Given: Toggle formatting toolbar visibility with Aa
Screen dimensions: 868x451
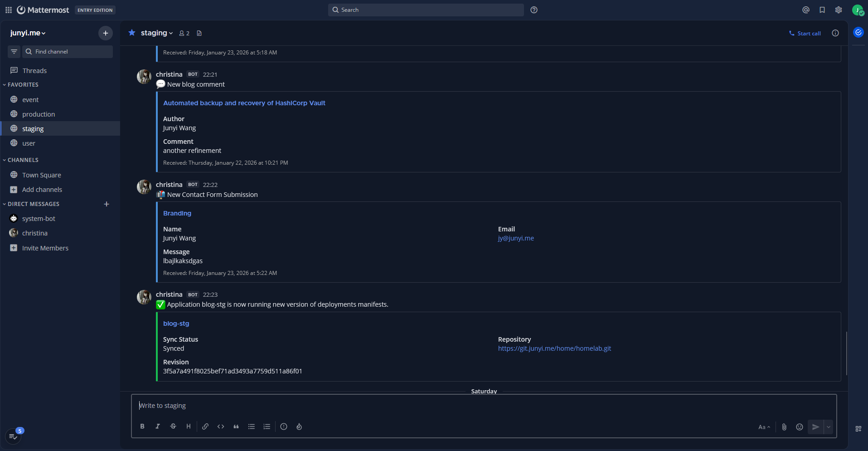Looking at the screenshot, I should click(764, 427).
